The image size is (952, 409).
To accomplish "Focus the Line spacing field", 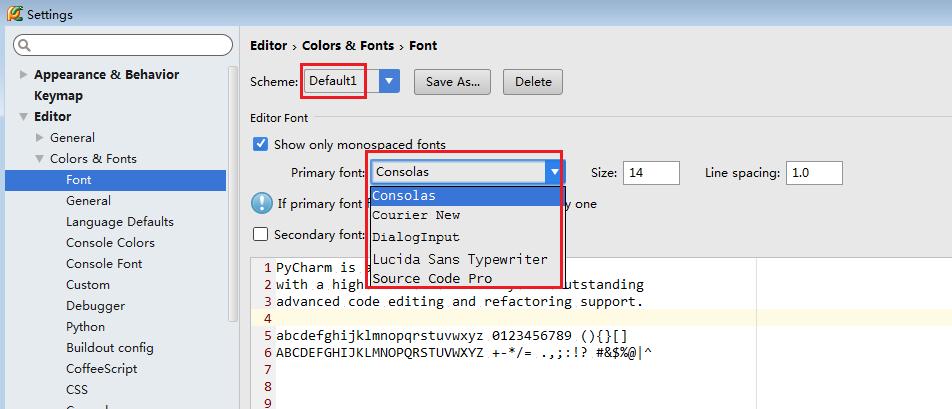I will pos(813,173).
